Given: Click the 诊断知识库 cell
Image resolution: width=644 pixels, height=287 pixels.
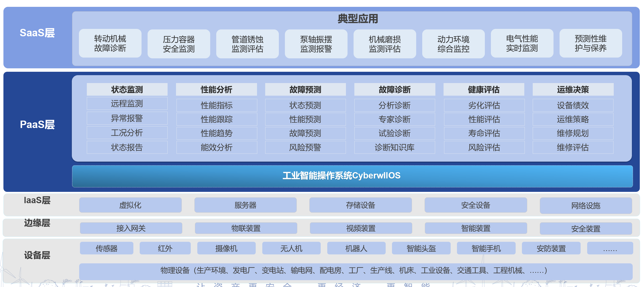Looking at the screenshot, I should click(x=395, y=147).
